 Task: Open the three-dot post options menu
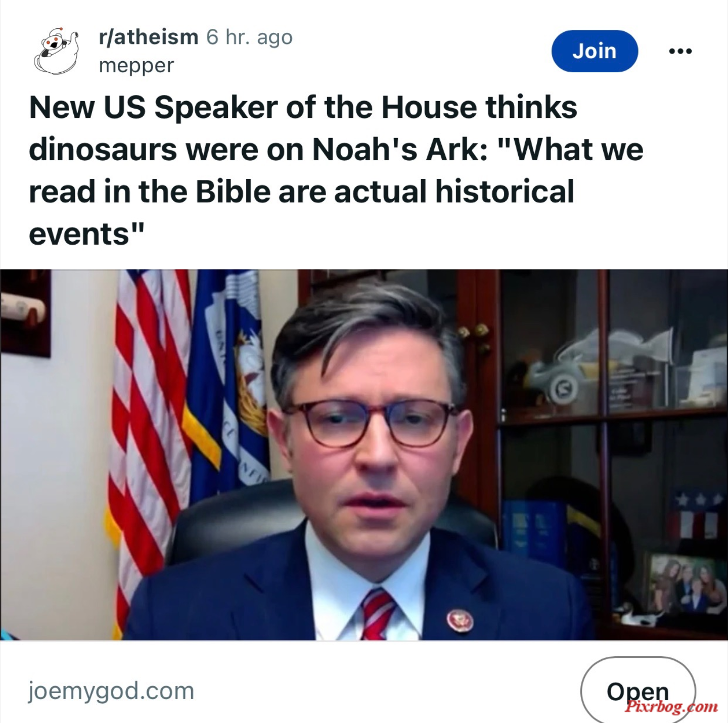[680, 51]
